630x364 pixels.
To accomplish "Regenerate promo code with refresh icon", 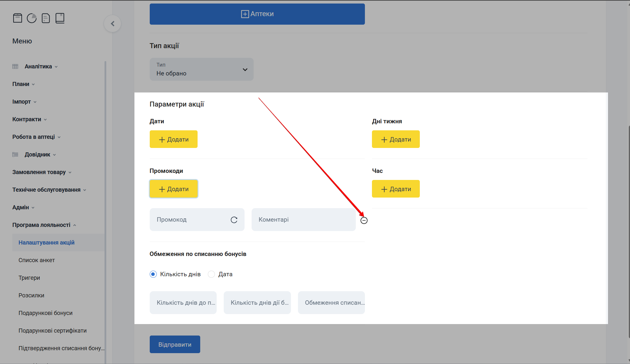I will click(x=234, y=220).
